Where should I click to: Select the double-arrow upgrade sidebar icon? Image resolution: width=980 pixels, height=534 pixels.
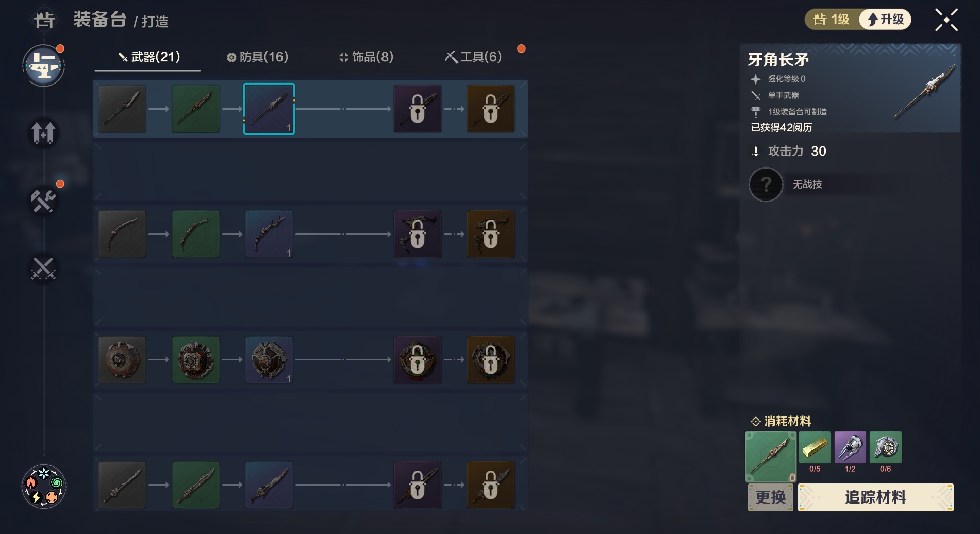tap(43, 132)
